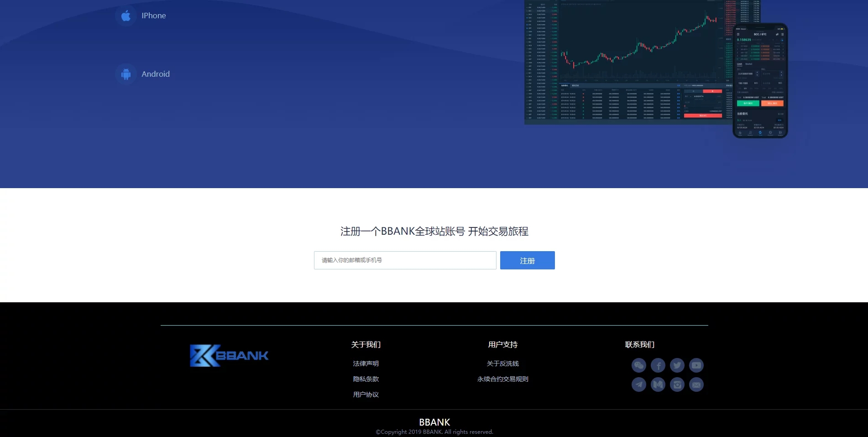Image resolution: width=868 pixels, height=437 pixels.
Task: Open BBANK's Twitter page
Action: pos(677,365)
